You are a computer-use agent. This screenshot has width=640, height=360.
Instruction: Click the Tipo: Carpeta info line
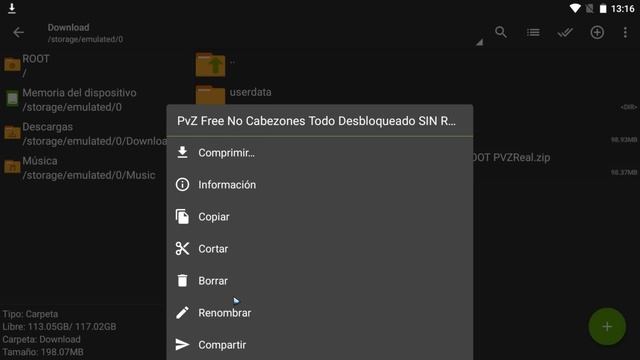click(30, 314)
